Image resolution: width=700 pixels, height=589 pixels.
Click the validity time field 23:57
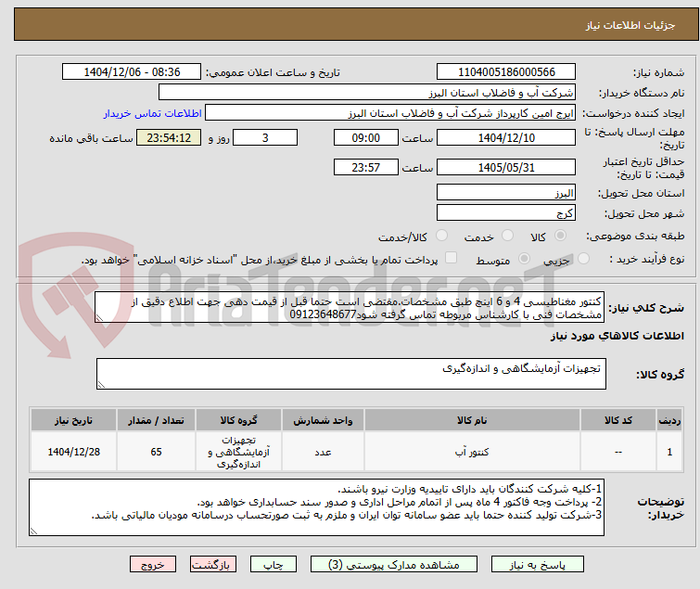(366, 168)
